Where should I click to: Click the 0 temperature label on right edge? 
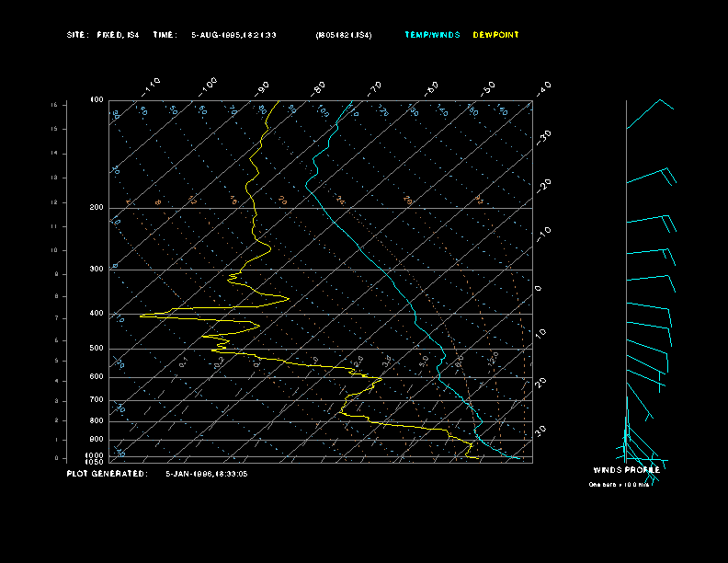click(538, 289)
